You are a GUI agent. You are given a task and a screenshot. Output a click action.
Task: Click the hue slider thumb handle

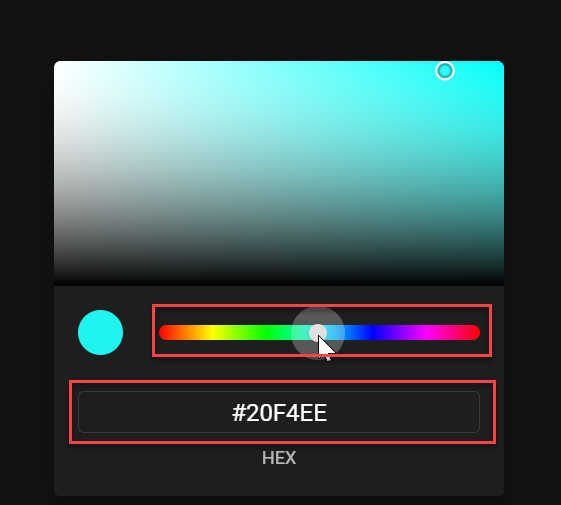click(318, 332)
